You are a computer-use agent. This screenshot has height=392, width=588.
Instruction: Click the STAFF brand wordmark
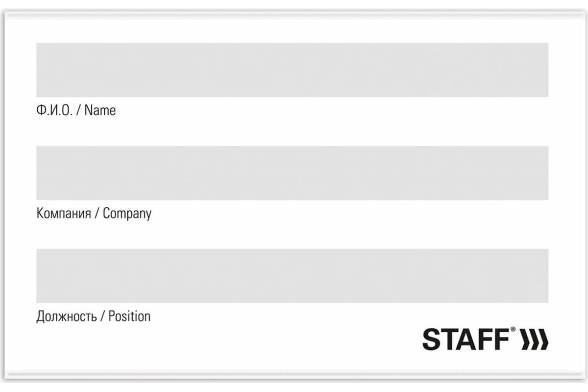tap(466, 339)
